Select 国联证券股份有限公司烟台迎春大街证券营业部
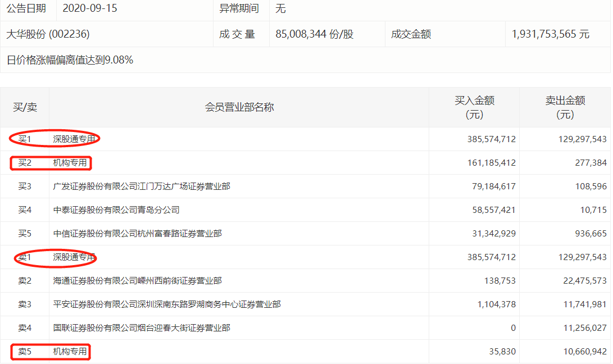This screenshot has height=364, width=613. (x=142, y=328)
